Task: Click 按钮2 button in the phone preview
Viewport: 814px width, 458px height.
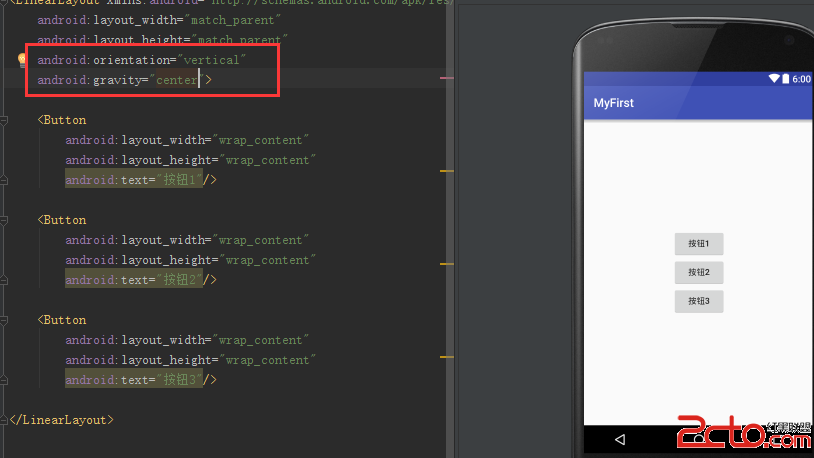Action: 699,272
